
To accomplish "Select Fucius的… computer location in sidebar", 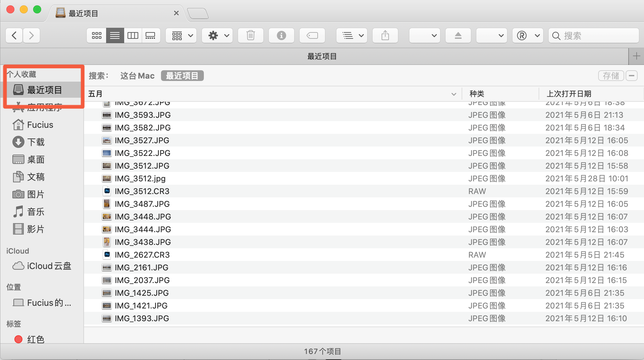I will 42,303.
